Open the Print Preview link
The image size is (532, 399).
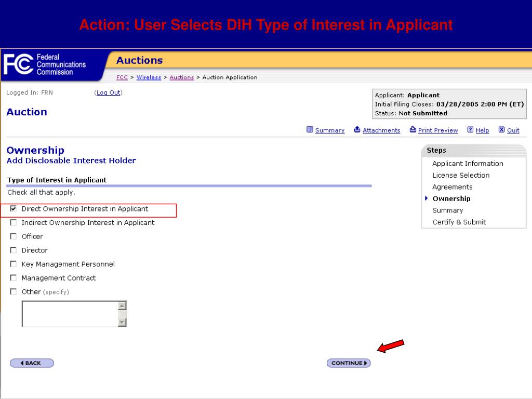[438, 130]
